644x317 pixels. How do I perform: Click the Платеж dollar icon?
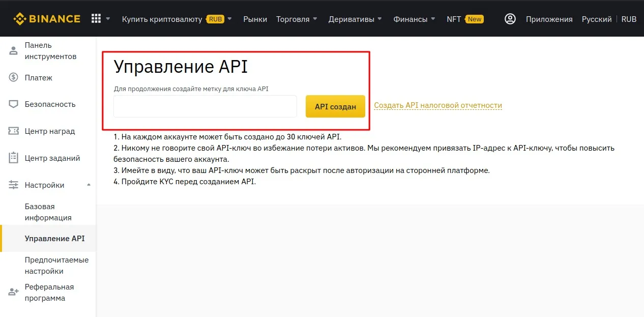coord(13,77)
